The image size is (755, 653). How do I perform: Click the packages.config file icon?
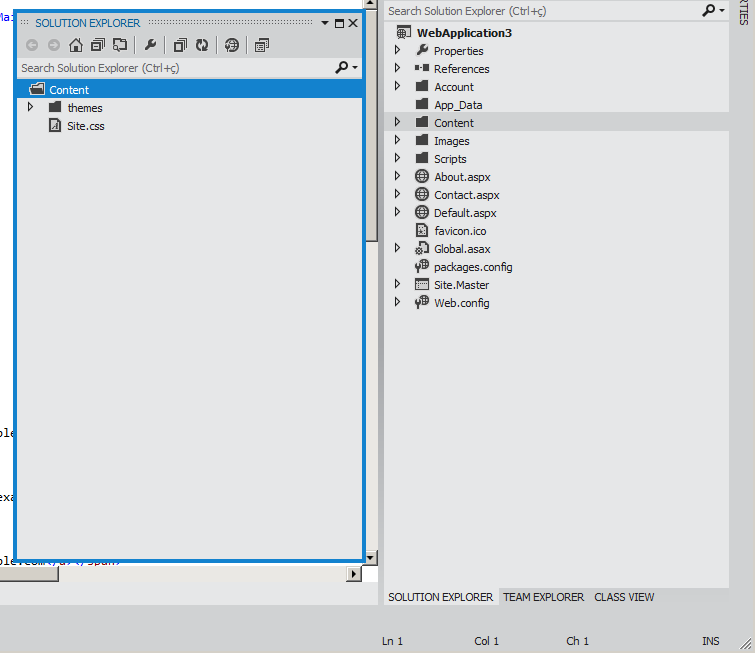(422, 266)
